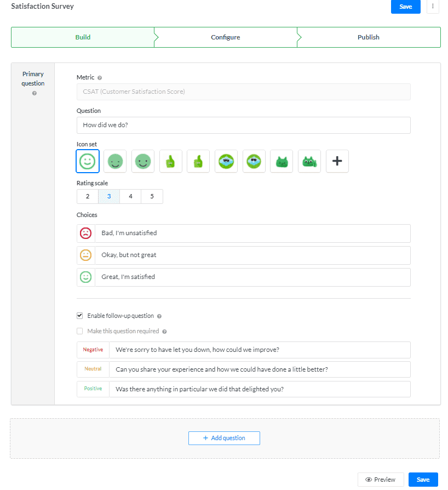Click help icon under Primary question label
Viewport: 448px width, 490px height.
(x=34, y=94)
